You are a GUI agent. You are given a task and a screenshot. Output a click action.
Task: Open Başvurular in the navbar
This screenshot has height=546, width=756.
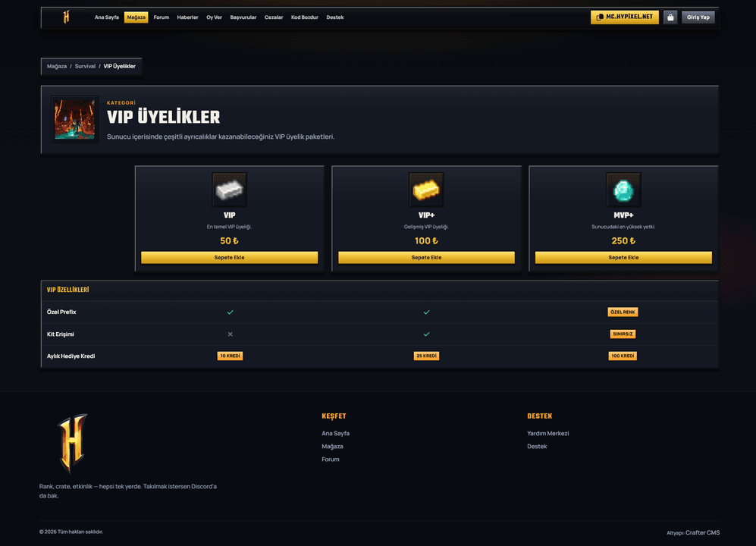[243, 17]
